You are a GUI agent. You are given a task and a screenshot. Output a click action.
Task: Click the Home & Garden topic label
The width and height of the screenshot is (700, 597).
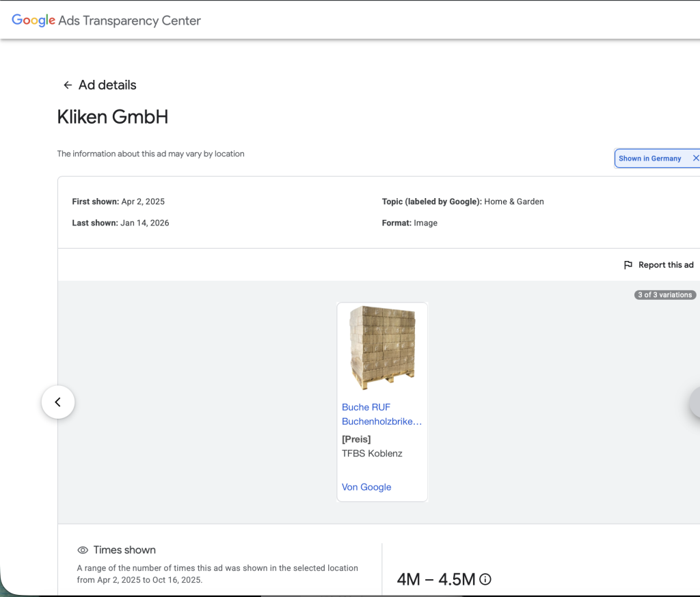tap(514, 202)
